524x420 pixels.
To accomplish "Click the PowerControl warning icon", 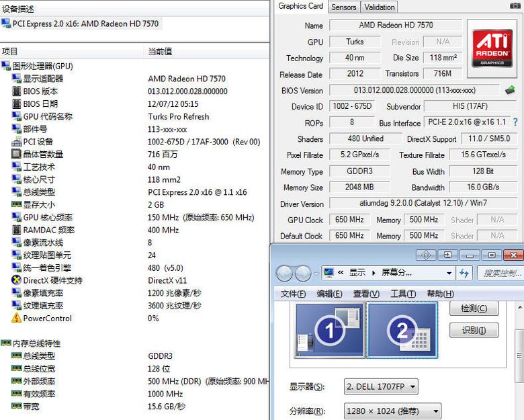I will point(16,318).
